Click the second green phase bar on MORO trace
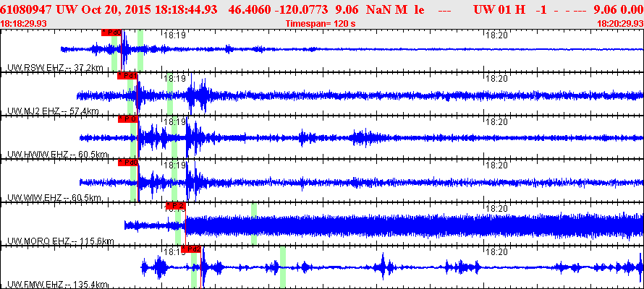The height and width of the screenshot is (289, 644). 254,224
